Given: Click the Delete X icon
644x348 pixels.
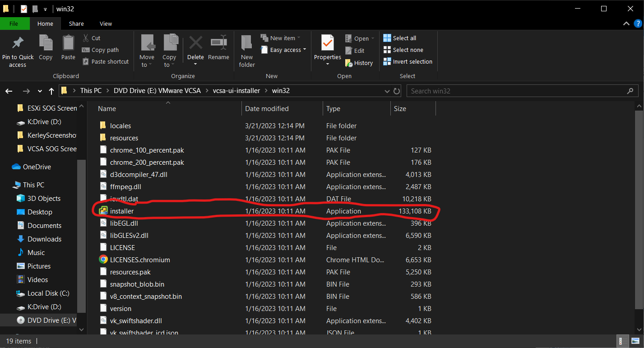Looking at the screenshot, I should [x=195, y=43].
